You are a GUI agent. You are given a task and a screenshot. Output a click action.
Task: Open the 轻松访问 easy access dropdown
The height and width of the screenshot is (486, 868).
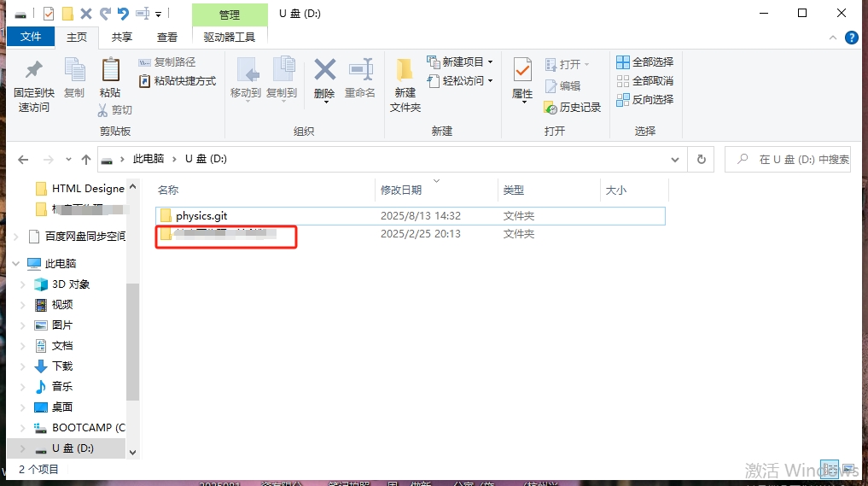(x=459, y=81)
